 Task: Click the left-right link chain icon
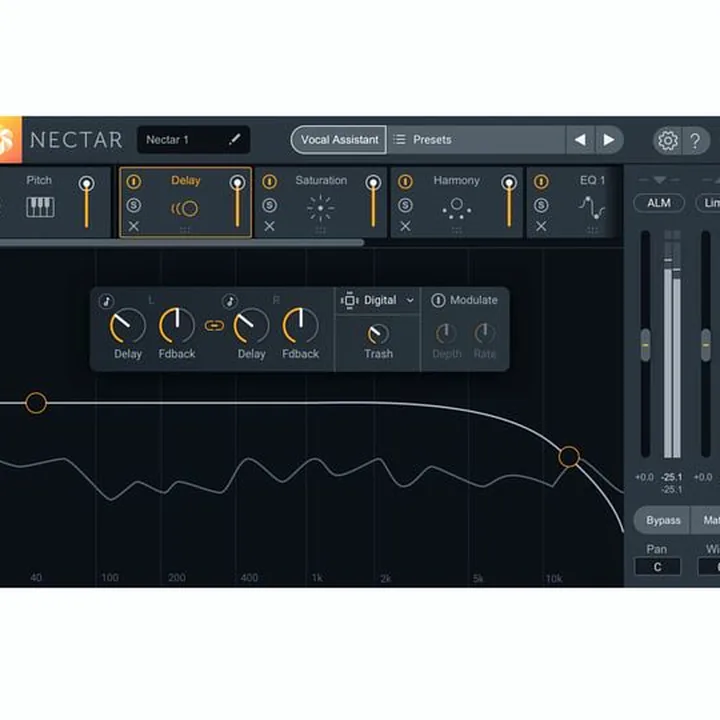click(214, 326)
